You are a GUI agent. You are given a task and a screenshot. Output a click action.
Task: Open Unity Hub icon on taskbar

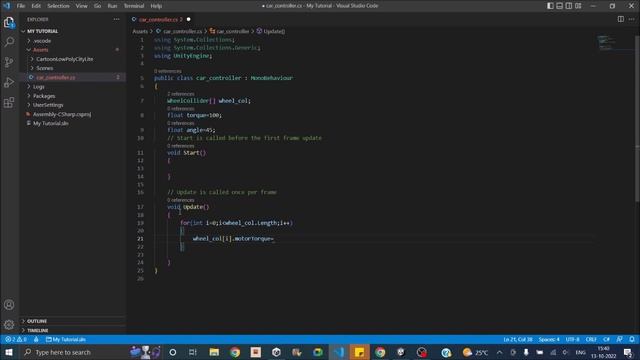coord(276,352)
